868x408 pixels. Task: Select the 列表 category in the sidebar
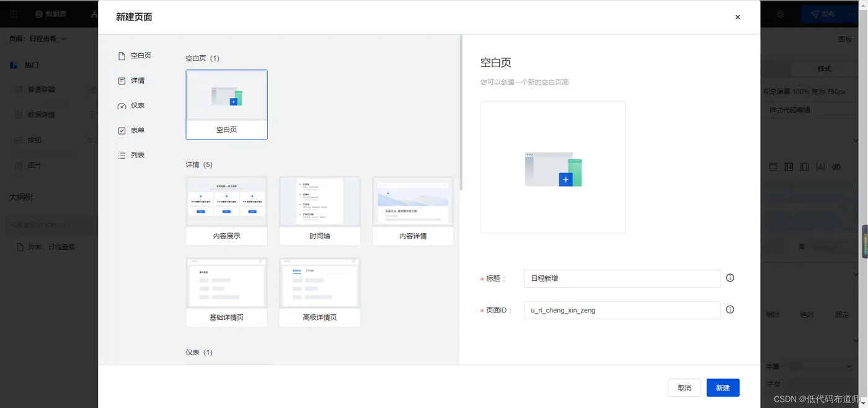point(131,155)
